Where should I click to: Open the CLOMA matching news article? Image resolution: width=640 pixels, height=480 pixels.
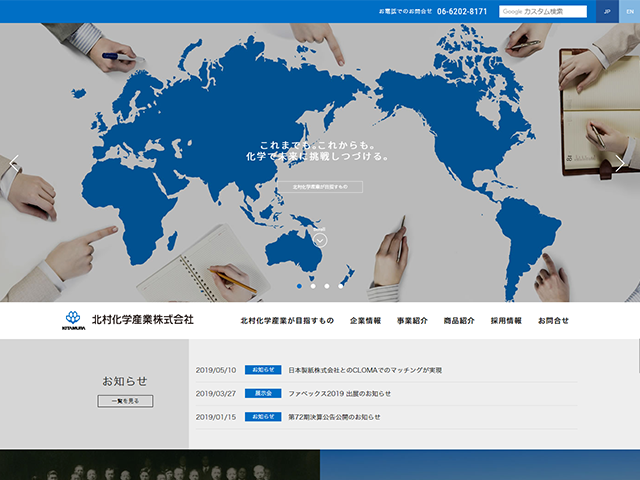[365, 370]
